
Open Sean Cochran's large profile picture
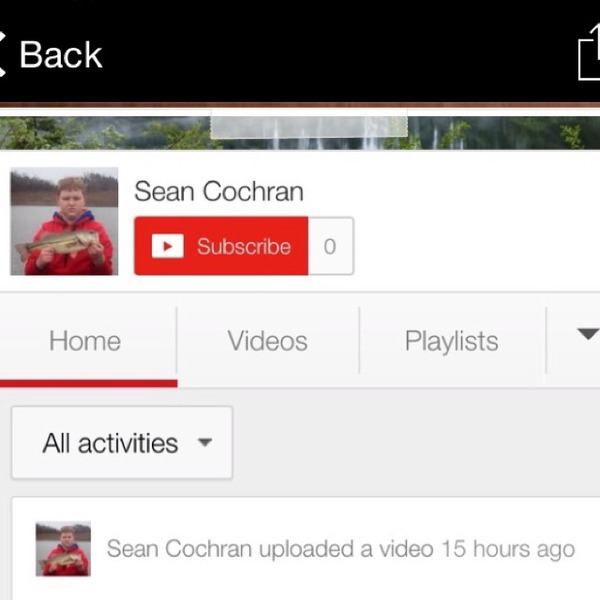64,221
